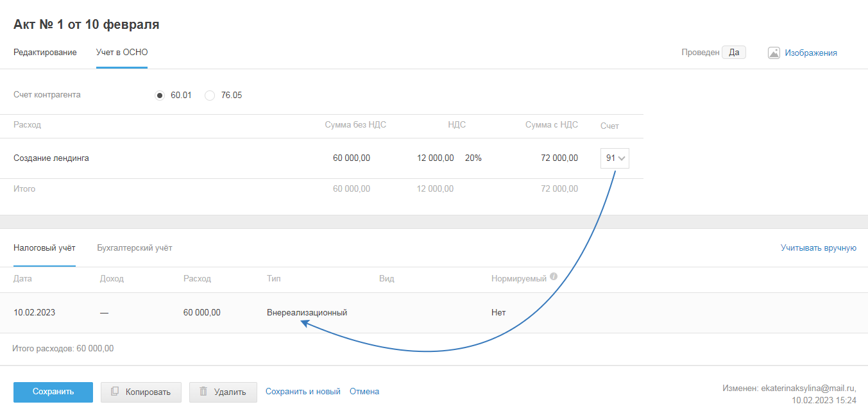Click the Внереализационный type cell

307,313
